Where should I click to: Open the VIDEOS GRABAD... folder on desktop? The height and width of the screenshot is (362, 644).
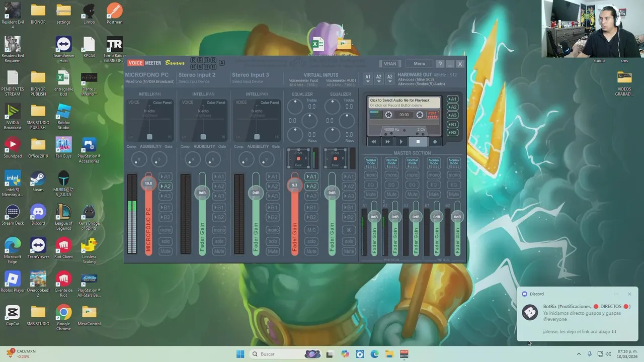[624, 83]
